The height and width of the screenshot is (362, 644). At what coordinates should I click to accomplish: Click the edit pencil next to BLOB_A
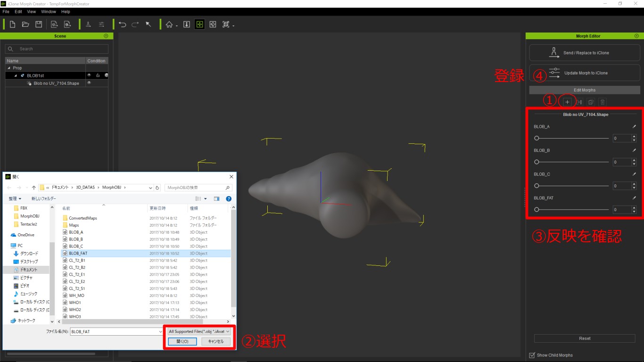634,126
